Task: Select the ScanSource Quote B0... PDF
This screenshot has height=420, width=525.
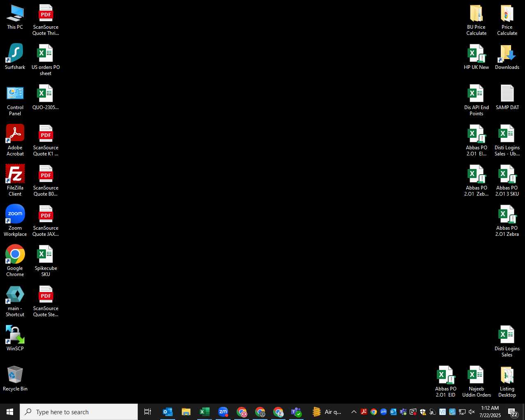Action: pos(46,181)
